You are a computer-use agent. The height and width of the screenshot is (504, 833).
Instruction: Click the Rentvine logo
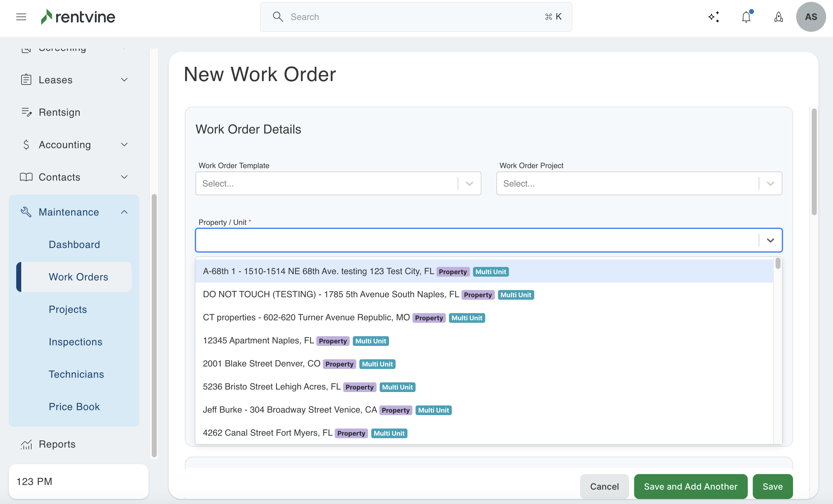tap(78, 17)
